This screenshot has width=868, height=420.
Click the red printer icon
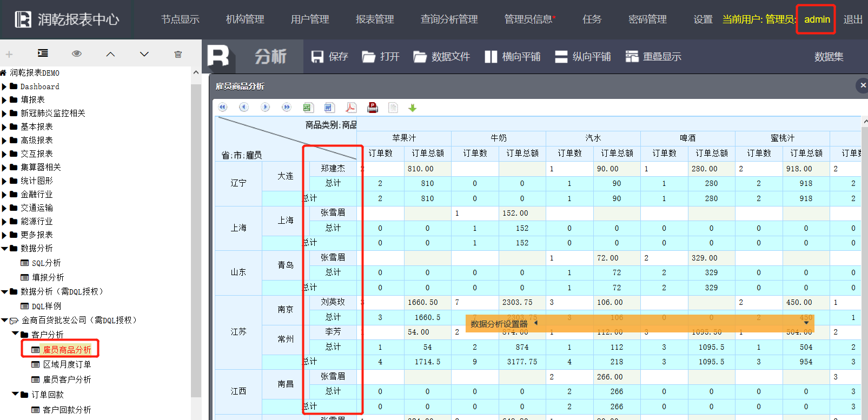click(x=372, y=108)
